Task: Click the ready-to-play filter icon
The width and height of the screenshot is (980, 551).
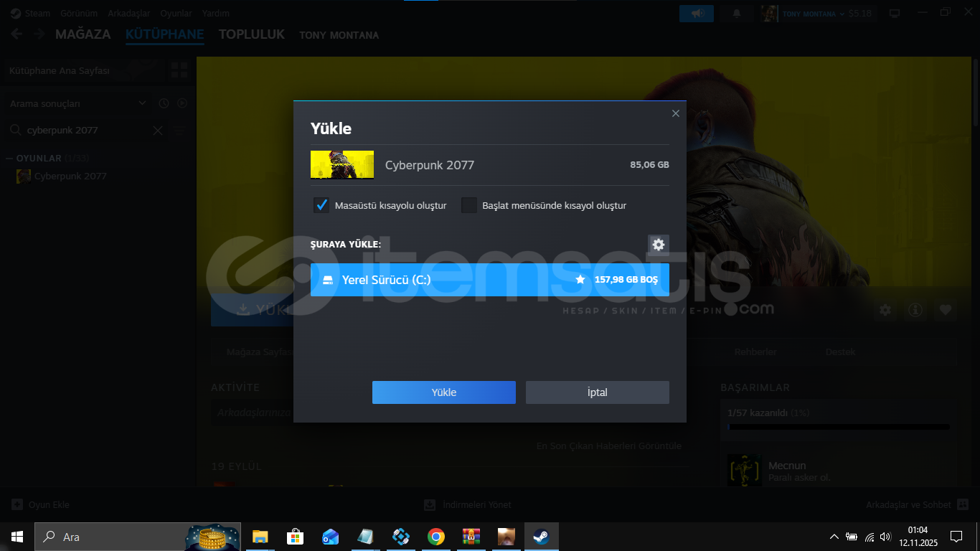Action: 182,103
